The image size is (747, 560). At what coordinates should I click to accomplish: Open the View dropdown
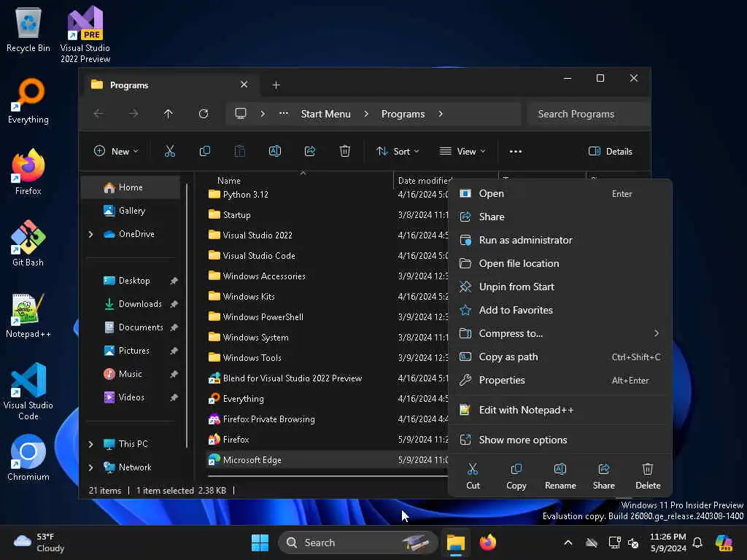(462, 152)
